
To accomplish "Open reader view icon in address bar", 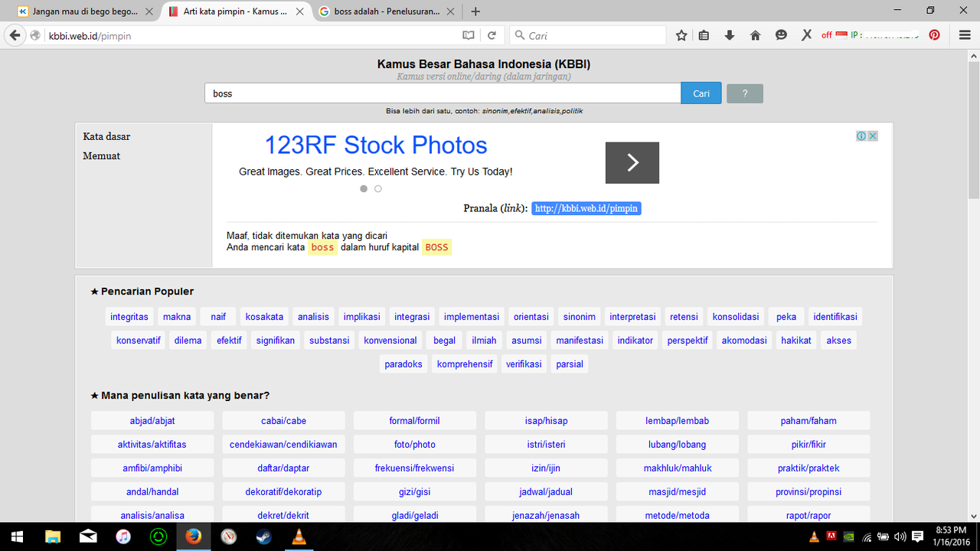I will point(469,35).
